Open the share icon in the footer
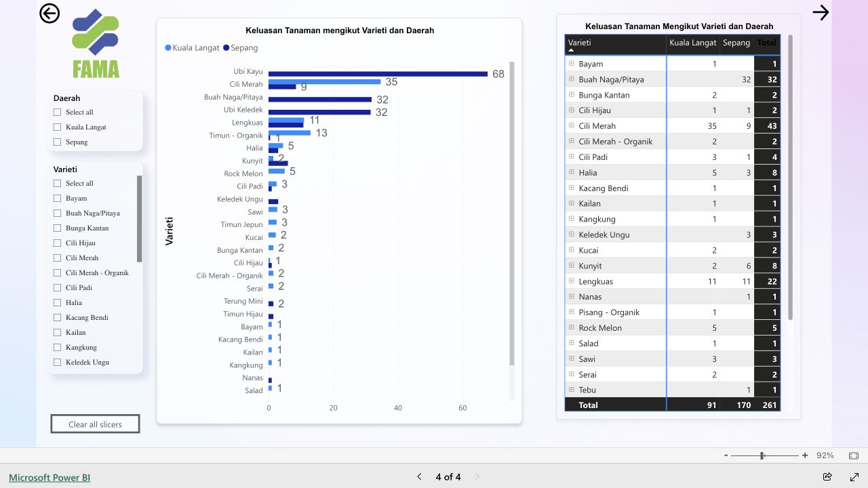 point(827,476)
